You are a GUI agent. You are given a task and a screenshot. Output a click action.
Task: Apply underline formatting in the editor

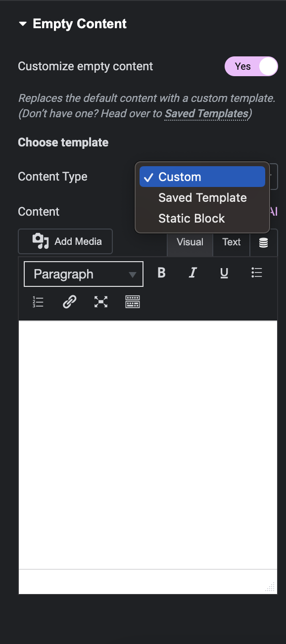pos(224,273)
